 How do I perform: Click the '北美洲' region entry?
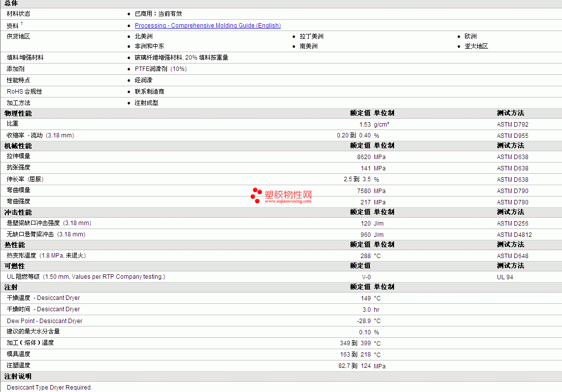coord(144,36)
